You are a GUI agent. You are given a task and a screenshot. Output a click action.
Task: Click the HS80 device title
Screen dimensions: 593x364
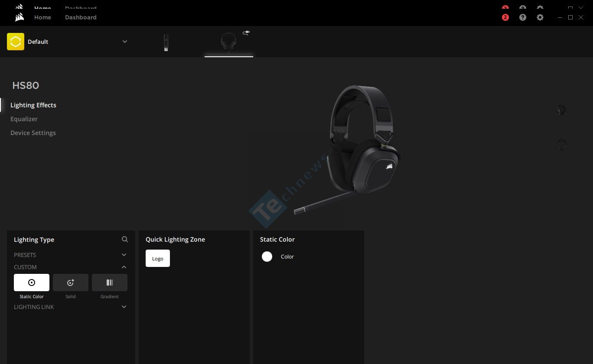pyautogui.click(x=26, y=85)
